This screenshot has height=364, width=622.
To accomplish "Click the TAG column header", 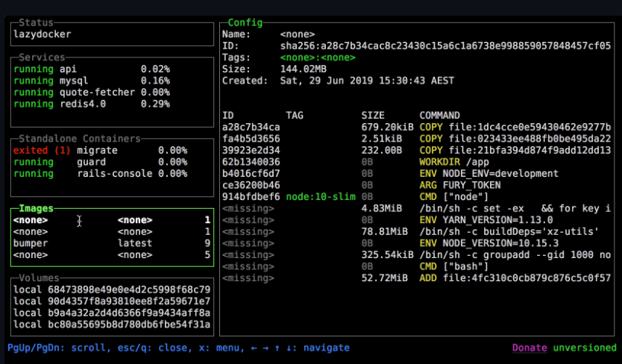I will coord(295,116).
